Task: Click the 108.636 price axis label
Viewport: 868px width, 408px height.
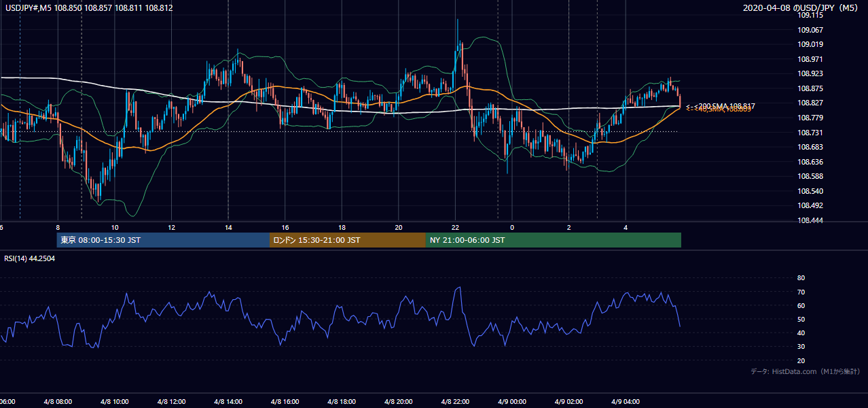Action: point(810,163)
